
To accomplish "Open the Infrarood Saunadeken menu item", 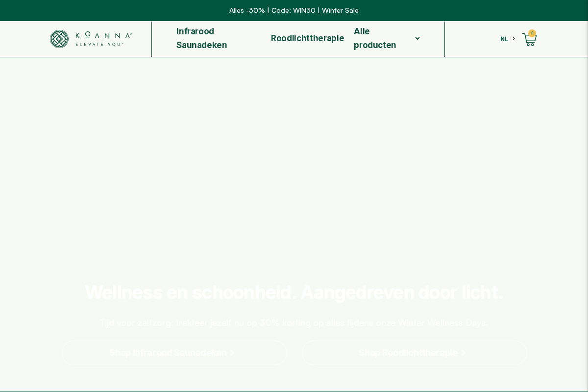I will (x=201, y=38).
